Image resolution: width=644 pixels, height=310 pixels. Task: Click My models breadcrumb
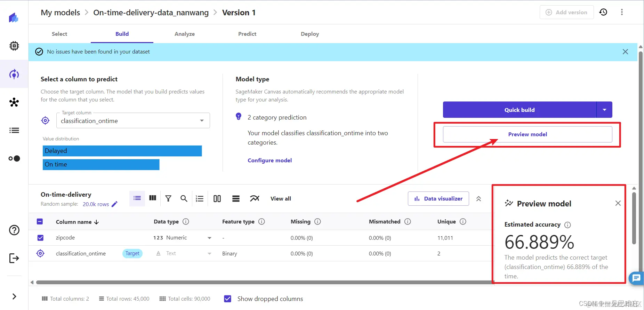point(61,13)
